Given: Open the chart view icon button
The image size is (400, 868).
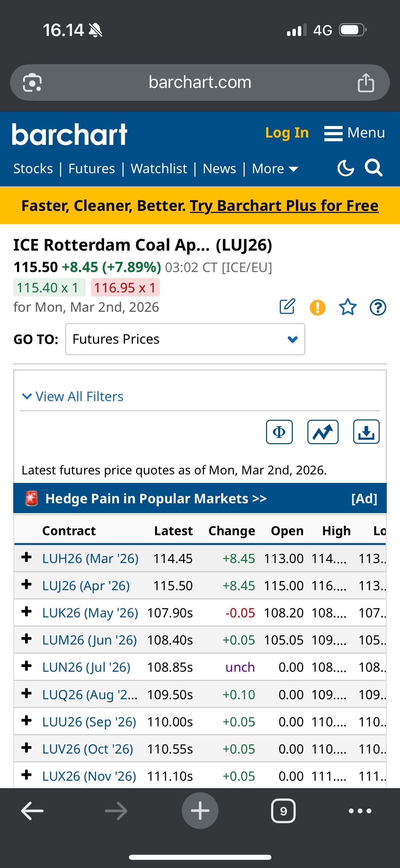Looking at the screenshot, I should click(323, 432).
